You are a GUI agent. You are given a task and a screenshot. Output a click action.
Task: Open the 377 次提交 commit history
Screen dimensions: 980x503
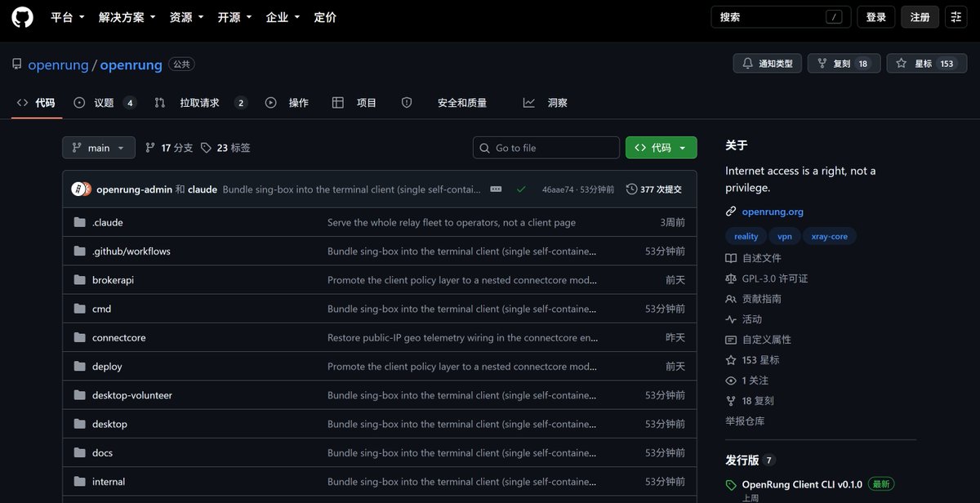click(654, 189)
